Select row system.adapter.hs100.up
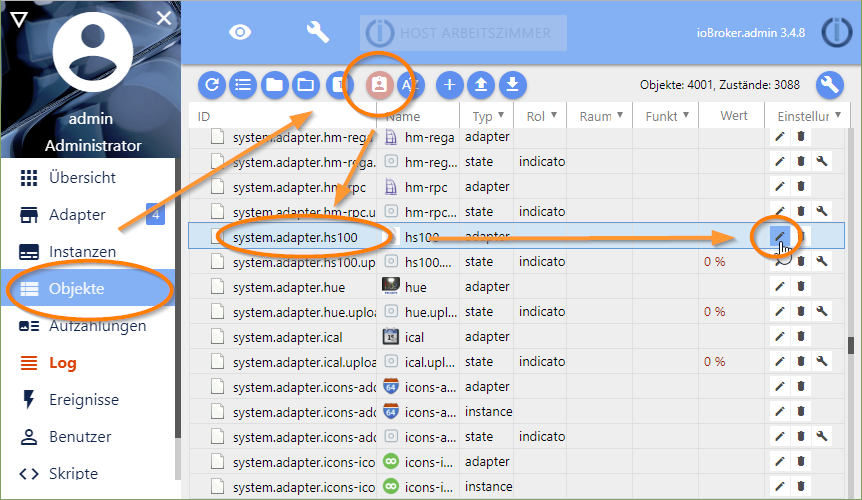This screenshot has height=500, width=862. 517,262
